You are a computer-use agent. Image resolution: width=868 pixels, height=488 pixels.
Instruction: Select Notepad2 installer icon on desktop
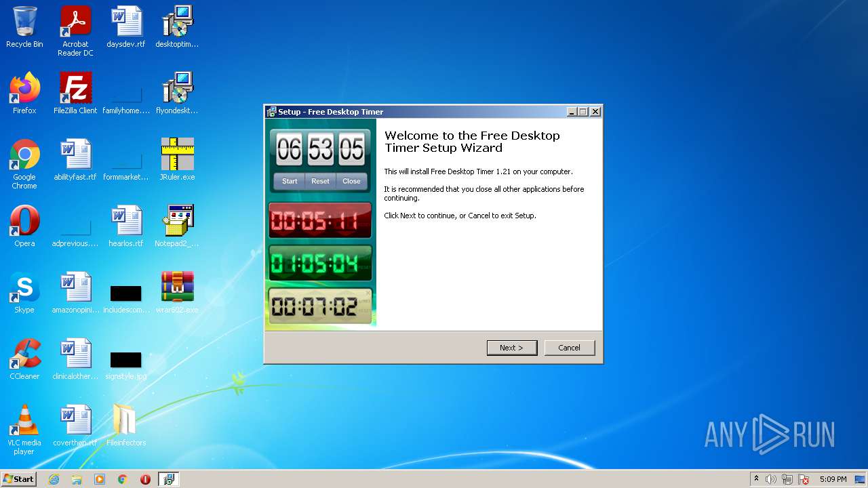pyautogui.click(x=177, y=226)
